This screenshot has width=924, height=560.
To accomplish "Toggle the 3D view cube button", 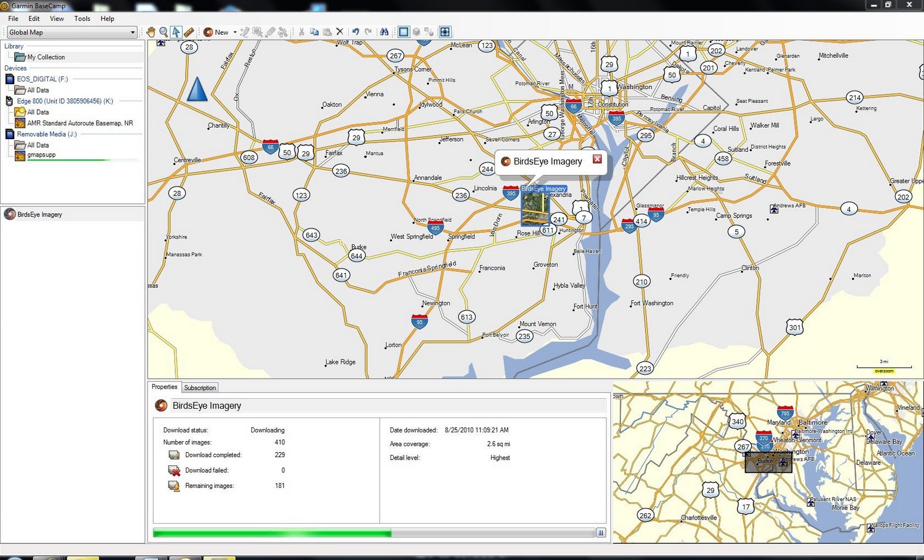I will point(416,32).
